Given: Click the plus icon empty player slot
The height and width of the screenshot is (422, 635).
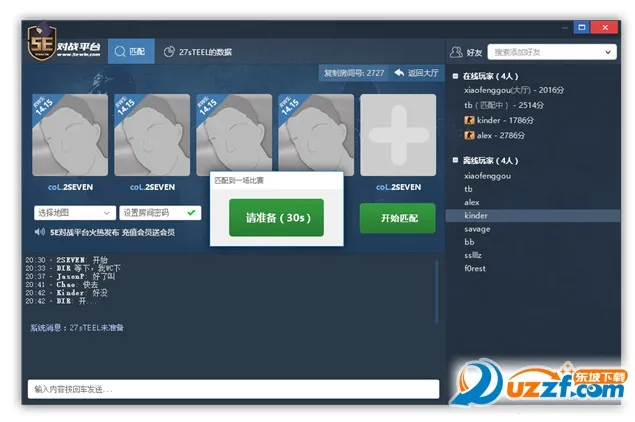Looking at the screenshot, I should pyautogui.click(x=398, y=135).
